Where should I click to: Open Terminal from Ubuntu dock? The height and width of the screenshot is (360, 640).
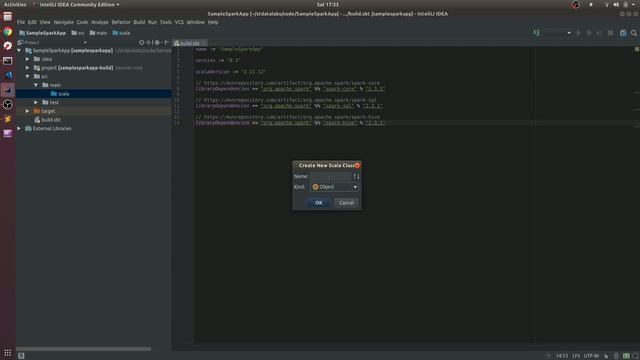point(8,61)
